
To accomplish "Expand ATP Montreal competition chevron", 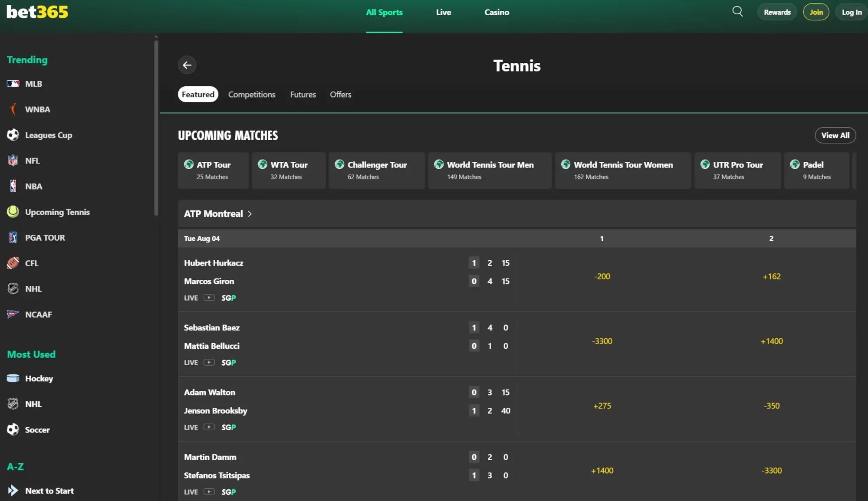I will 250,214.
